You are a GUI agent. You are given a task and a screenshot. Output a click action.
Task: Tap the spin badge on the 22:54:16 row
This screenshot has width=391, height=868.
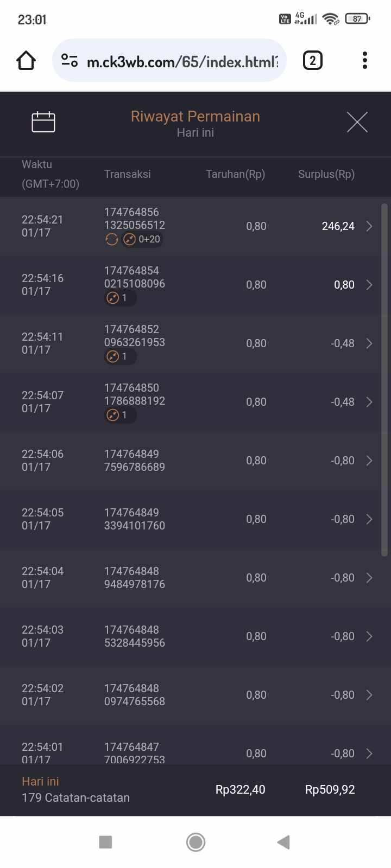pos(119,298)
